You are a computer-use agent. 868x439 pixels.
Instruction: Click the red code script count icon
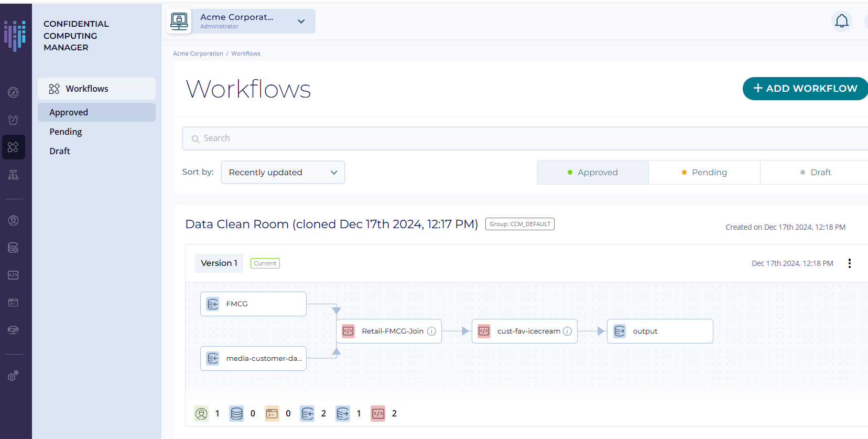tap(378, 414)
